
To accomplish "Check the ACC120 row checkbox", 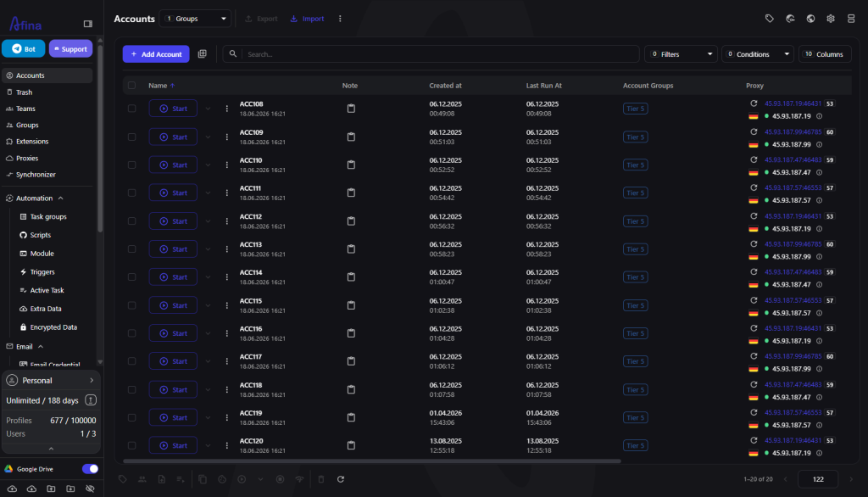I will [131, 445].
